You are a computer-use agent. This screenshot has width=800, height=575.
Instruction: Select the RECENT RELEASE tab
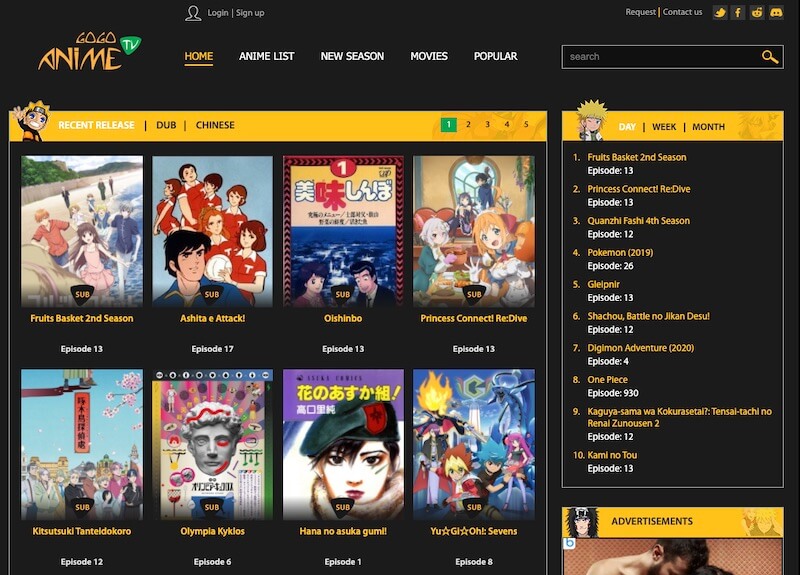pos(96,125)
